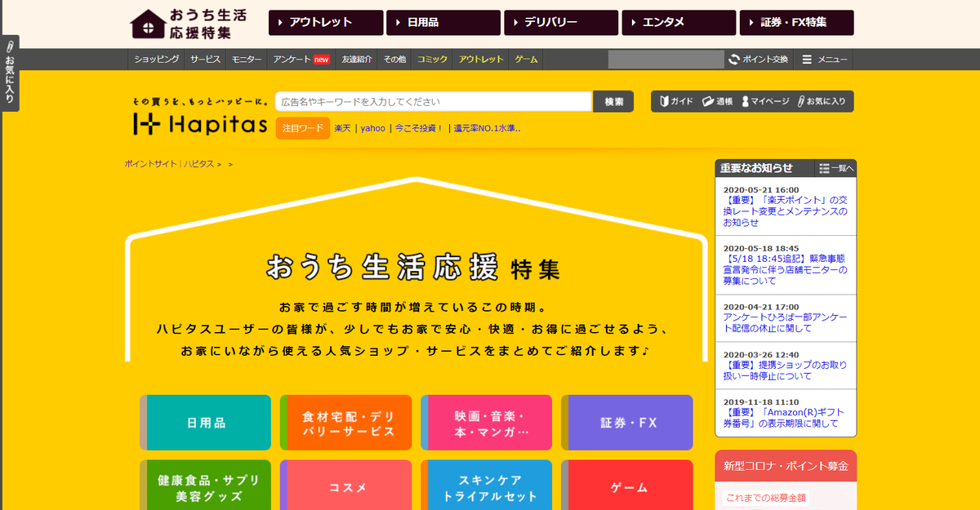Click the 新型コロナ・ポイント募金 panel header
980x510 pixels.
pyautogui.click(x=786, y=466)
